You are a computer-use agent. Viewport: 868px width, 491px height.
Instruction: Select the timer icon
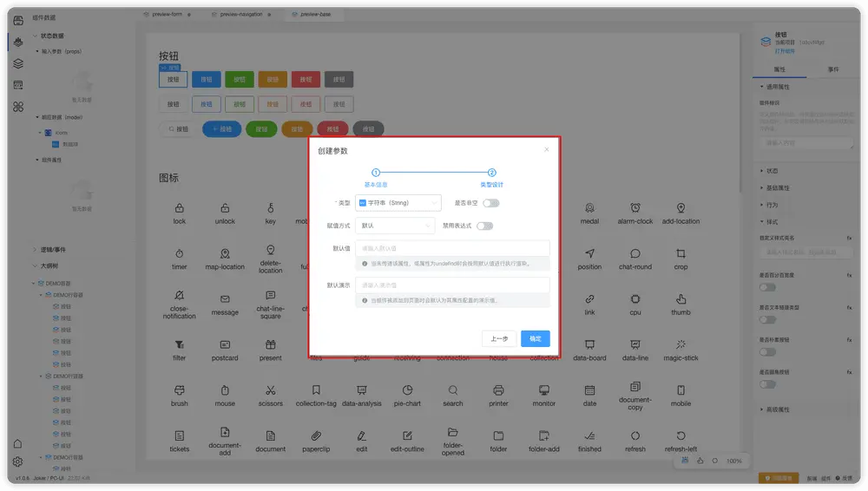[180, 254]
